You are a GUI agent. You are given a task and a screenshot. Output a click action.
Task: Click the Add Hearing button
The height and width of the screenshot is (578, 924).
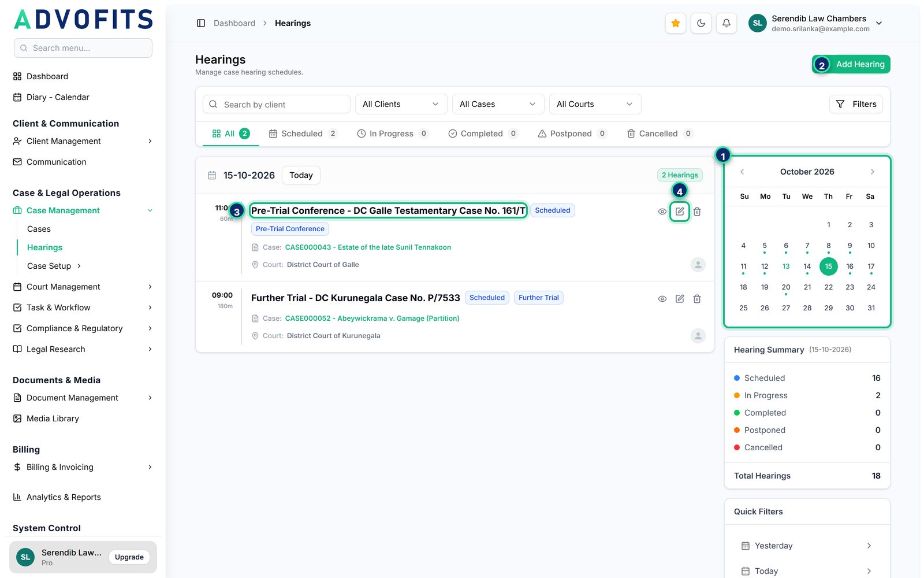[x=851, y=64]
